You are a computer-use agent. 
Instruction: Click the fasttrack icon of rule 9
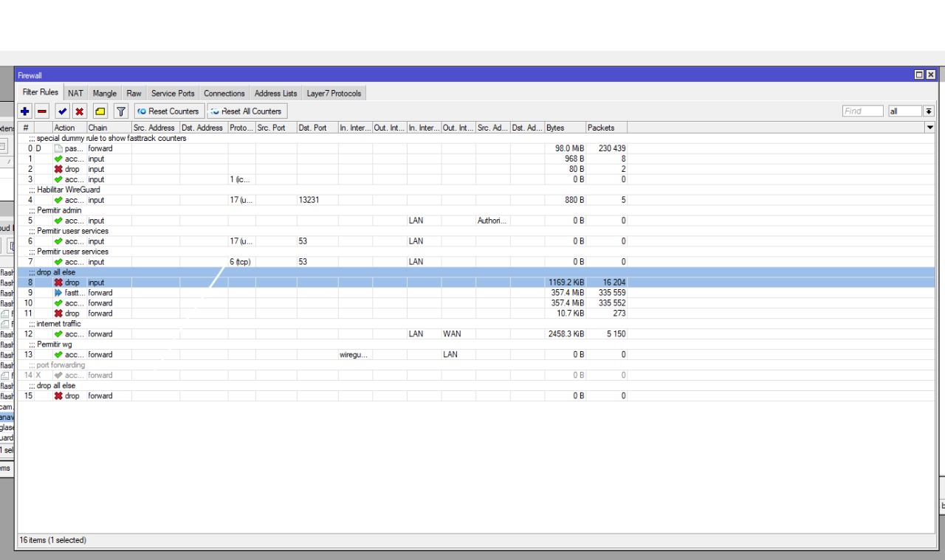pos(58,293)
